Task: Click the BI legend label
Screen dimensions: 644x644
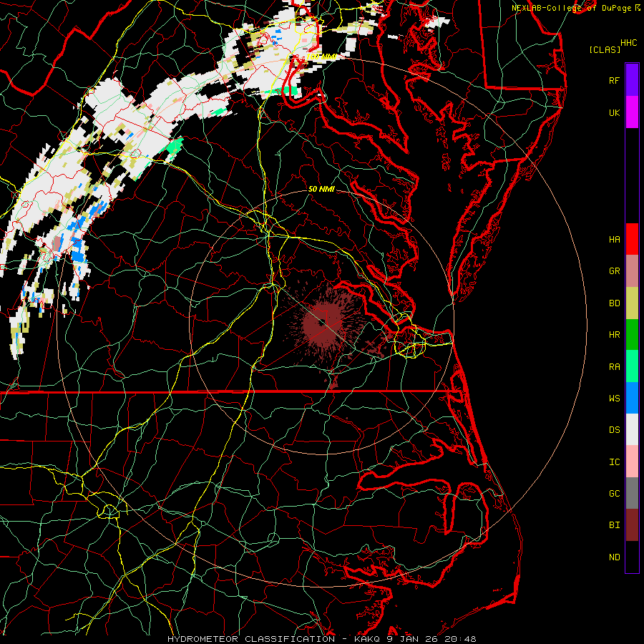Action: [615, 525]
